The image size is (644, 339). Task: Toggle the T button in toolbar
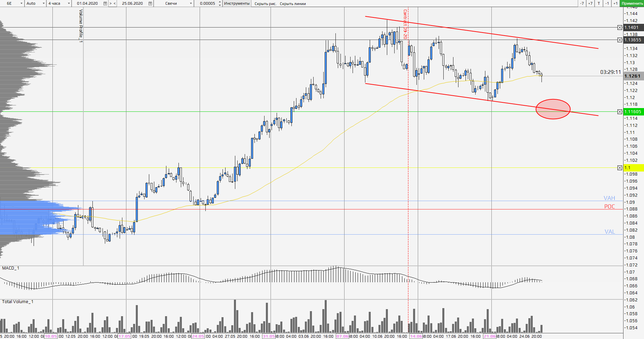(599, 3)
